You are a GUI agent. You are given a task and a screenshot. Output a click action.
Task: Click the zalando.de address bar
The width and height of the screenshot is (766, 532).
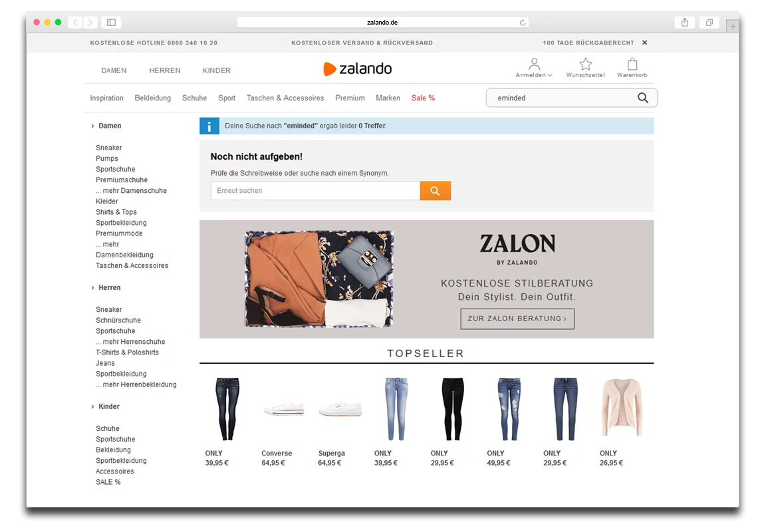[382, 23]
